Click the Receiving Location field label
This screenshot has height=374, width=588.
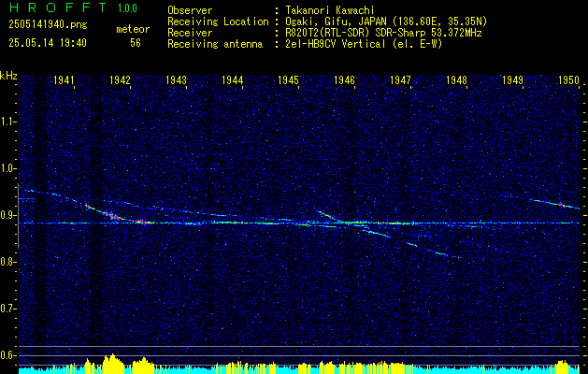coord(218,22)
